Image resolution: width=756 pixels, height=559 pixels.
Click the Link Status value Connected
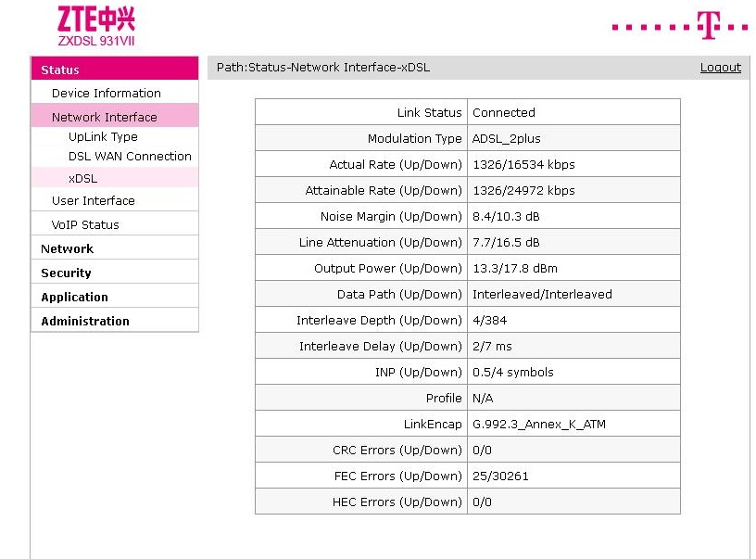504,112
